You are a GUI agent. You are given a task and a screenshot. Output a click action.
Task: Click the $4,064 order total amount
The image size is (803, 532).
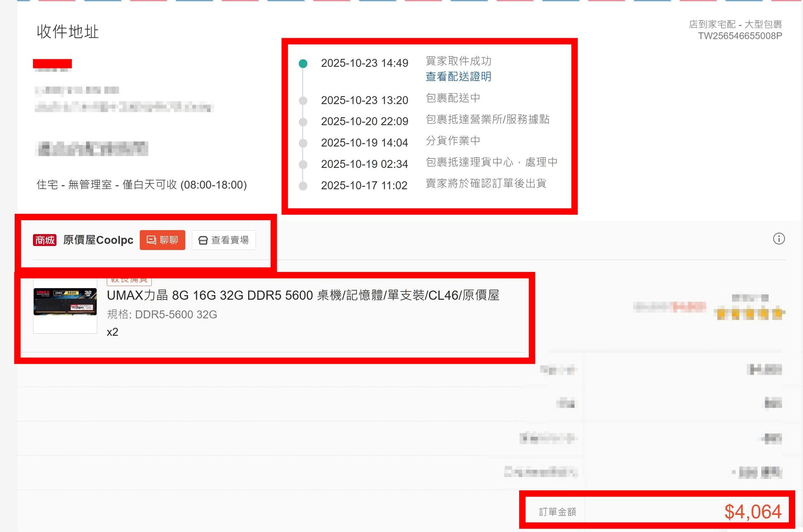(752, 512)
